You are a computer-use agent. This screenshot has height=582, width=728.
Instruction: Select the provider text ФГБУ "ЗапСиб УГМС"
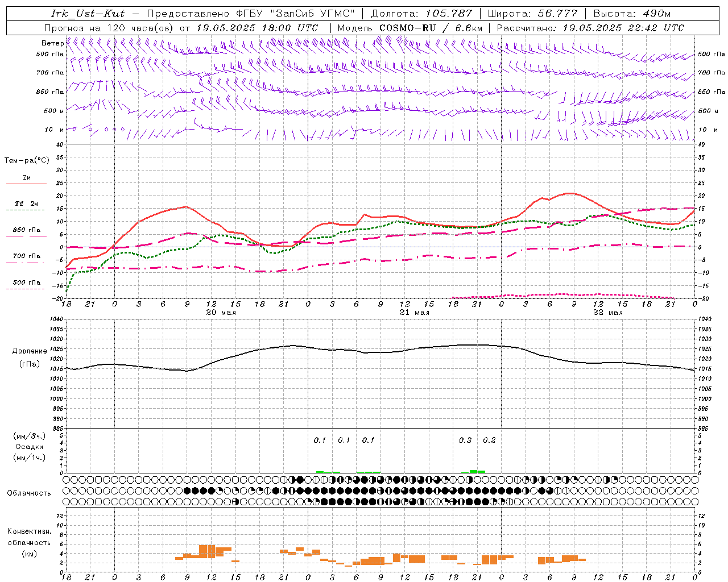pyautogui.click(x=295, y=14)
